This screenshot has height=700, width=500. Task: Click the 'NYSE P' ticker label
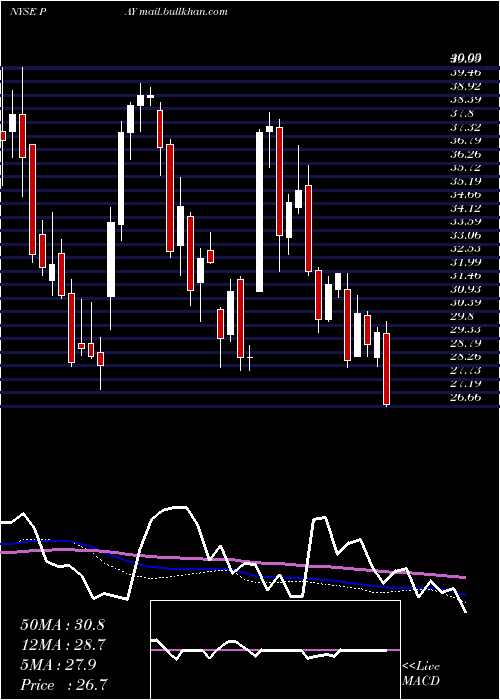[x=28, y=12]
